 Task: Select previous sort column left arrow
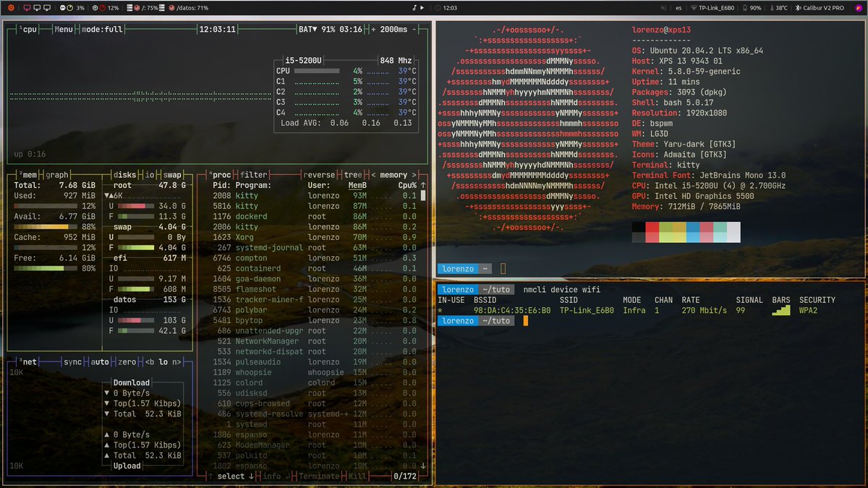(x=373, y=175)
